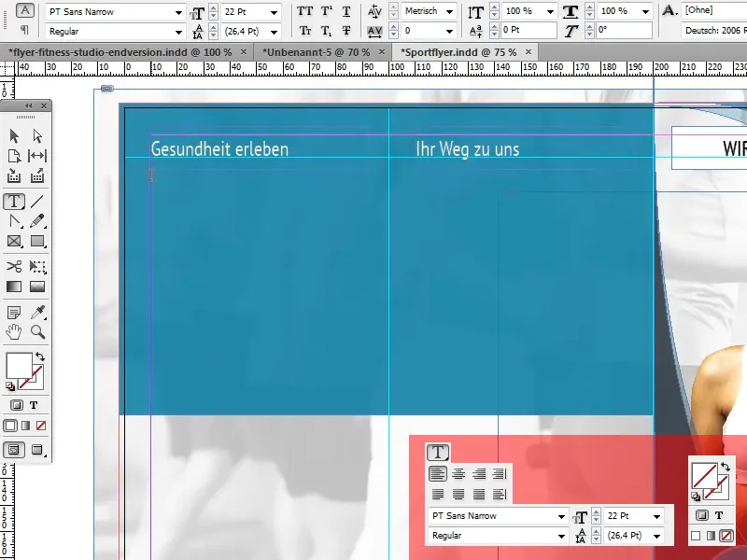Choose the Free Transform tool
Screen dimensions: 747x560
(37, 266)
